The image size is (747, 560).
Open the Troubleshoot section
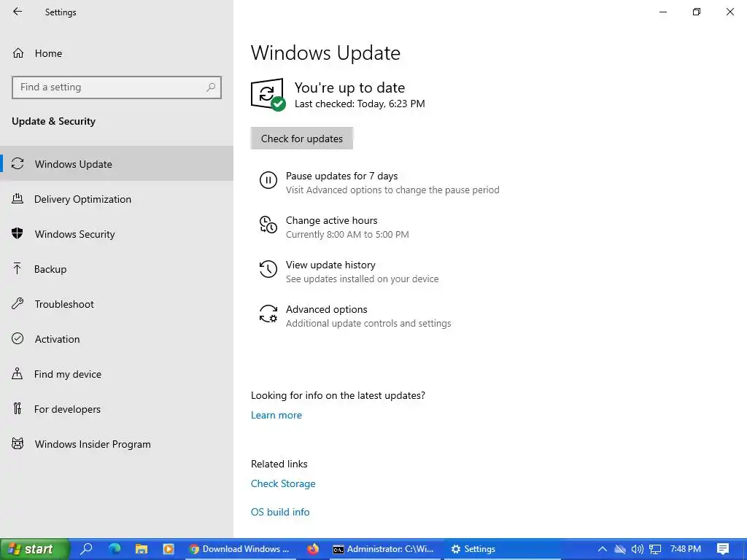[x=117, y=304]
